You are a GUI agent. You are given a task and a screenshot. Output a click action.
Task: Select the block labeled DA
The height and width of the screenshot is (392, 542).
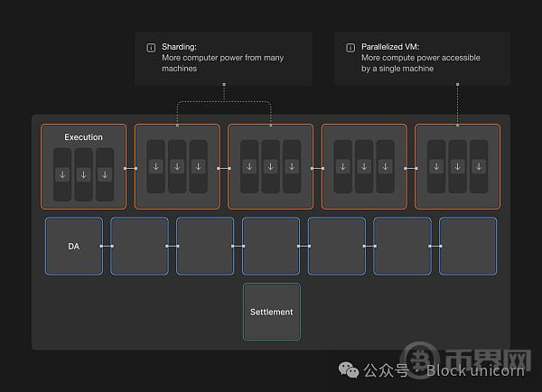[x=74, y=246]
